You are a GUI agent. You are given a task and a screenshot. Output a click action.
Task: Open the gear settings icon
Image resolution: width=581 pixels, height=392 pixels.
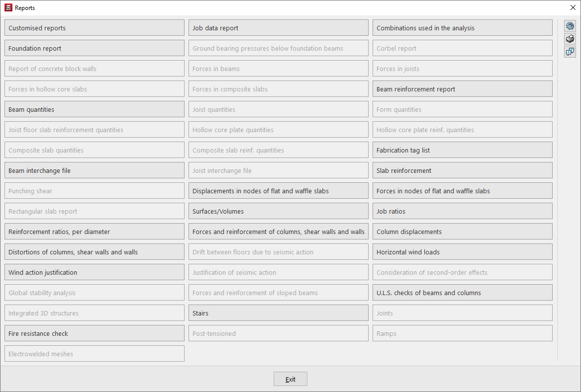(570, 26)
